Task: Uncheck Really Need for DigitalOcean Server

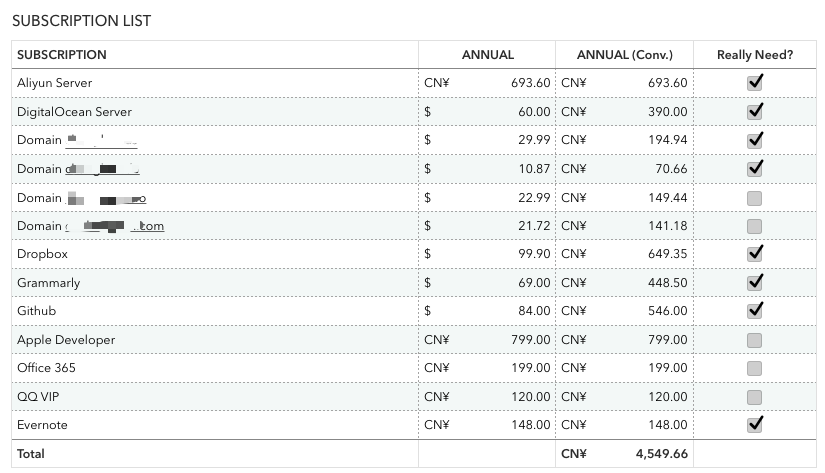Action: 755,111
